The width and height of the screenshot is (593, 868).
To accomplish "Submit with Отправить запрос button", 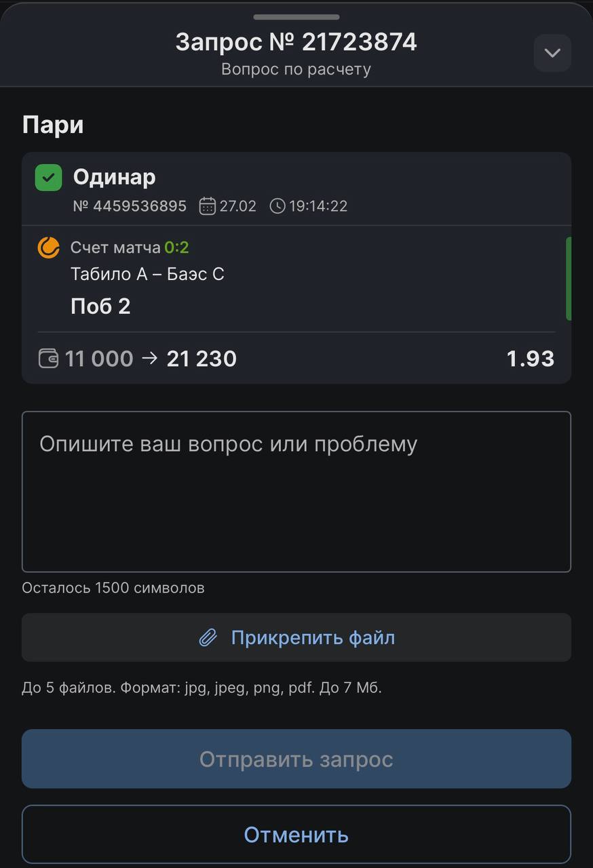I will (296, 759).
